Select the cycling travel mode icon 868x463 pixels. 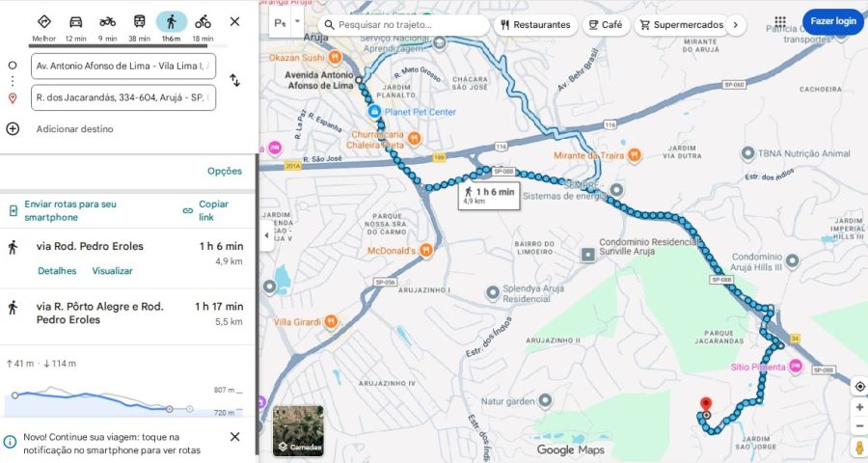[x=203, y=22]
